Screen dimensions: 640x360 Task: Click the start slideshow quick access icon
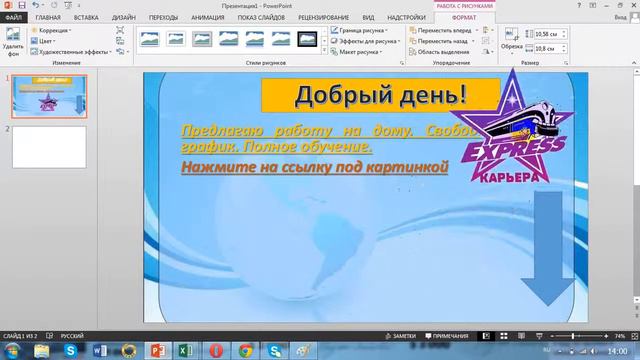pyautogui.click(x=68, y=5)
